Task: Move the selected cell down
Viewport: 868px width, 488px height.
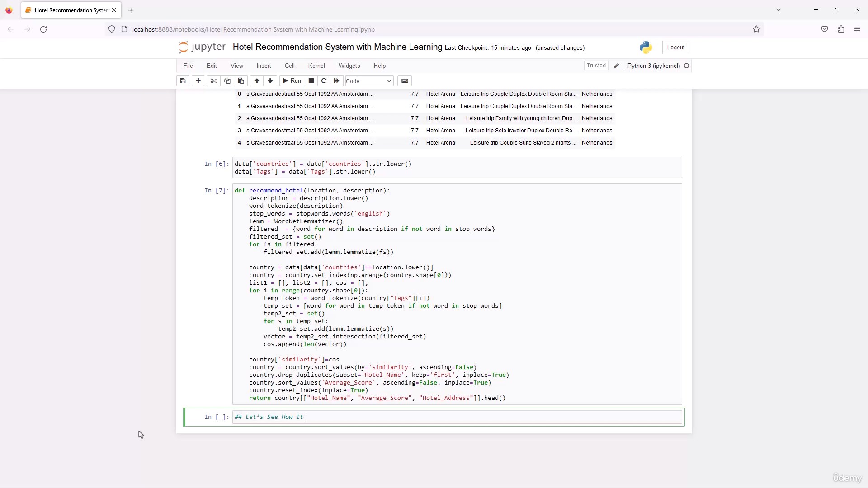Action: [270, 81]
